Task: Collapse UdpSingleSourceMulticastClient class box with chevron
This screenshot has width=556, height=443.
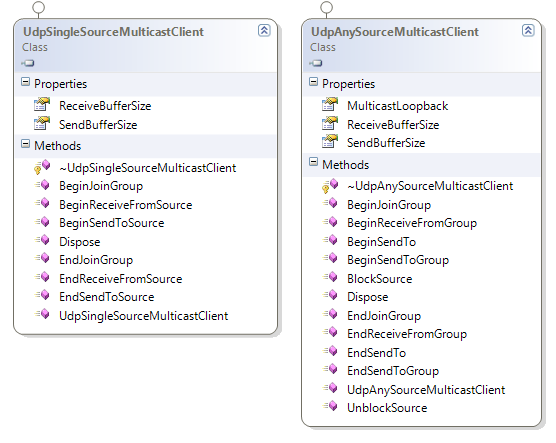Action: click(x=264, y=31)
